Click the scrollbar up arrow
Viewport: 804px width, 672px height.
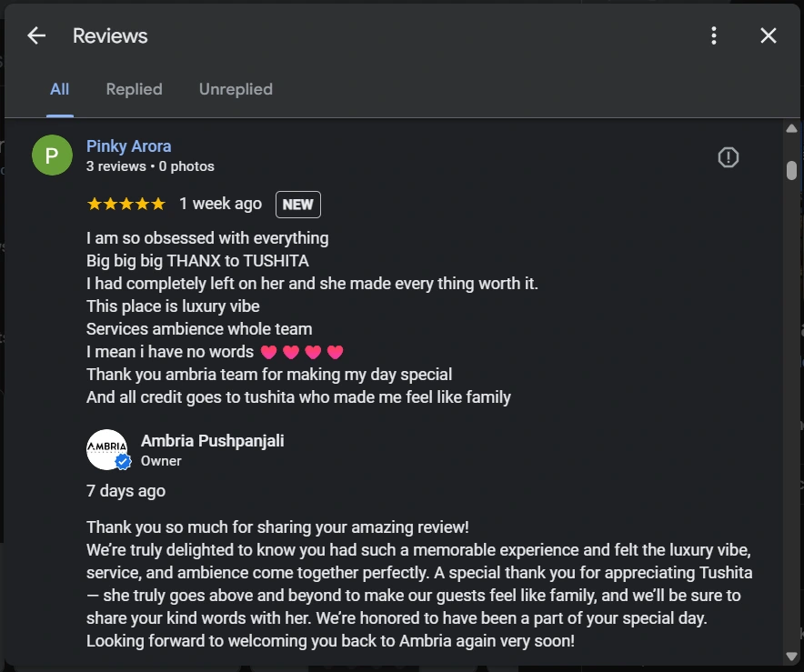[x=791, y=129]
